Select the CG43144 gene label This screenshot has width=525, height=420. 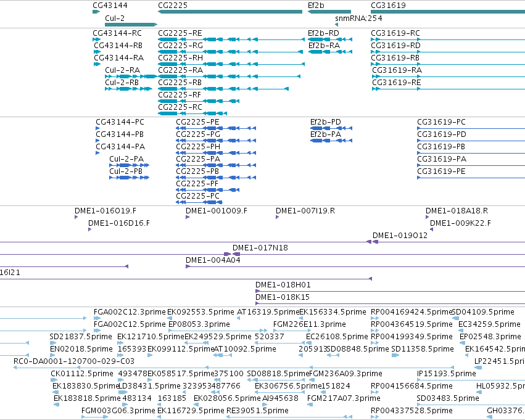click(110, 6)
